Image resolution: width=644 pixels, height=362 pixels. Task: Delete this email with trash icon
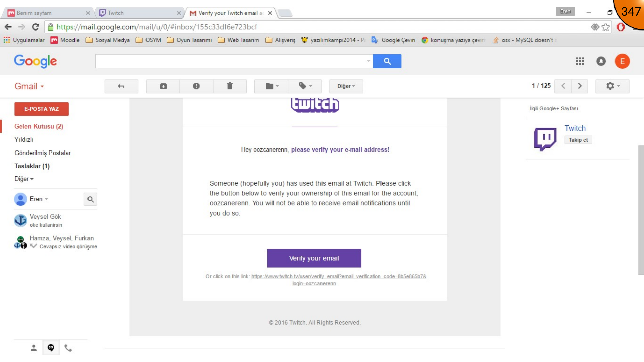230,86
